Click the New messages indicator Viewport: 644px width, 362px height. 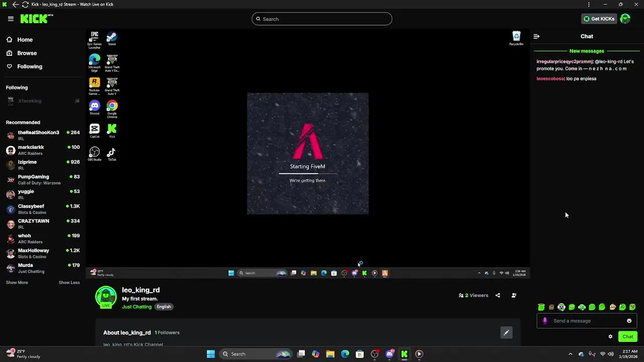coord(587,51)
